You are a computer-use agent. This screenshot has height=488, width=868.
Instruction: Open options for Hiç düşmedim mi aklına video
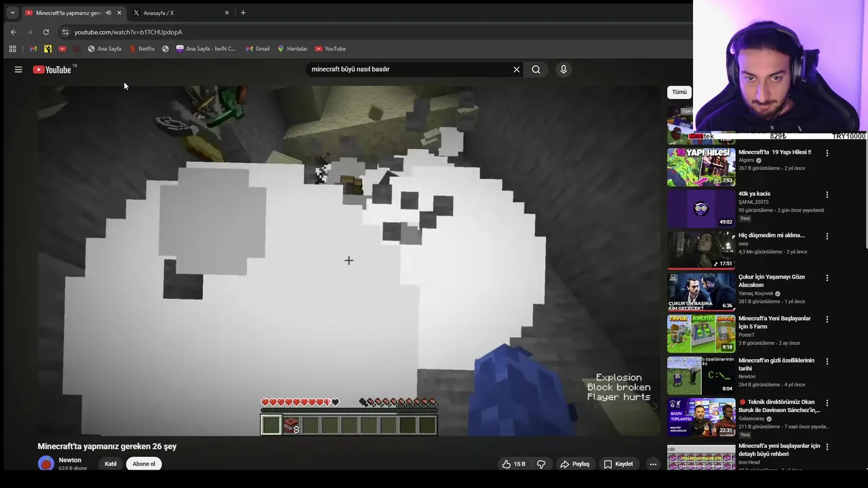827,236
